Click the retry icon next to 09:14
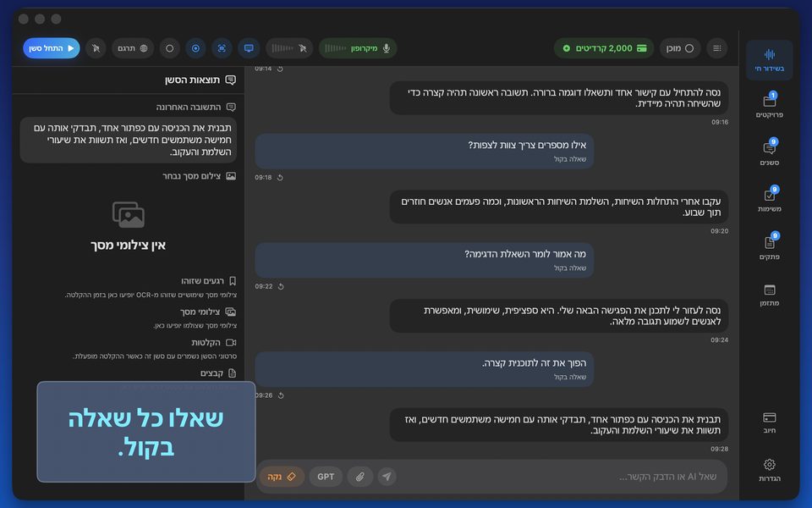Screen dimensions: 812x508 [x=280, y=69]
